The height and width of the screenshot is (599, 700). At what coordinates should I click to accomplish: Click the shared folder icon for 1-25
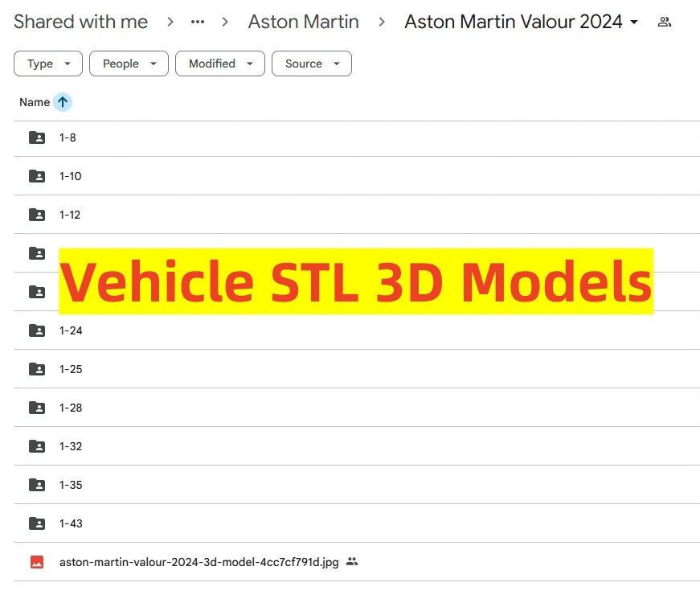click(37, 369)
